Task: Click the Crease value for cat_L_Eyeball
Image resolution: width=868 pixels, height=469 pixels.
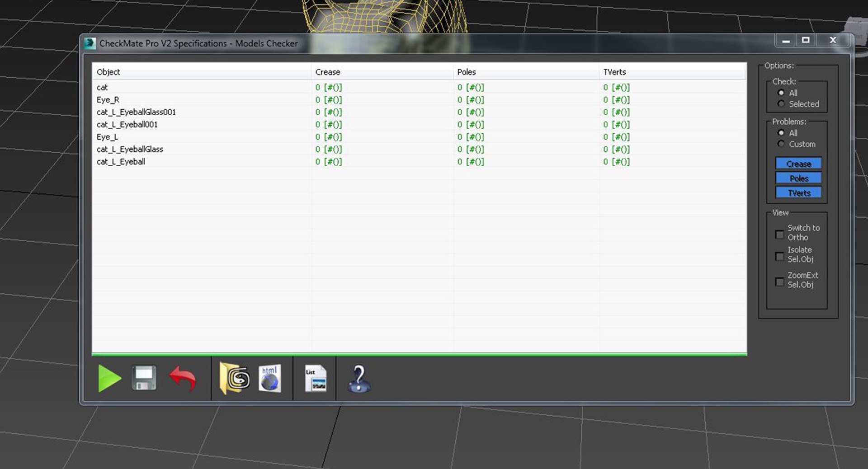Action: coord(329,162)
